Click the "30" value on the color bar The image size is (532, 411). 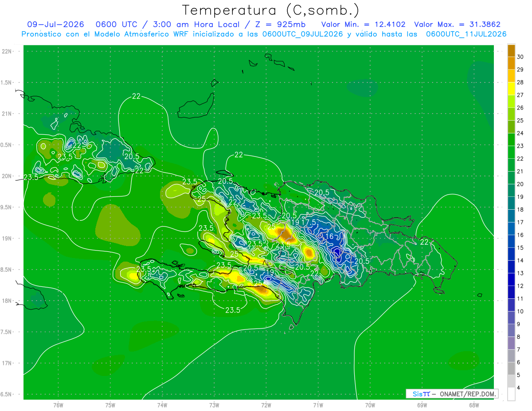(x=520, y=57)
